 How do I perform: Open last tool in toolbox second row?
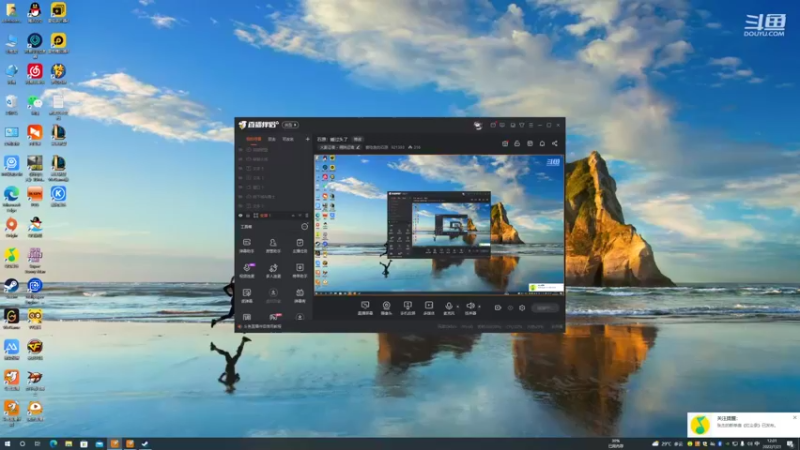pyautogui.click(x=299, y=270)
